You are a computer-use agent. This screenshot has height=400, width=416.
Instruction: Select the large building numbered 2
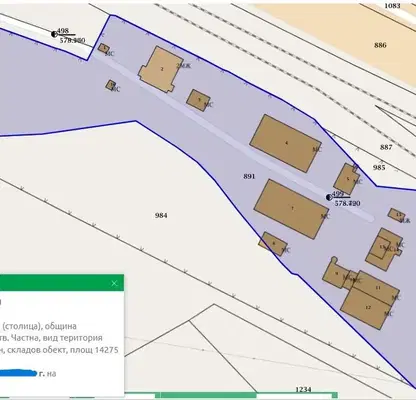(x=161, y=69)
